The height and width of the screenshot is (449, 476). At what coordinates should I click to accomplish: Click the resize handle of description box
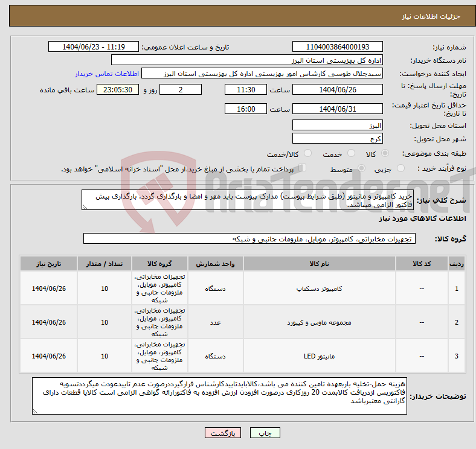[85, 207]
